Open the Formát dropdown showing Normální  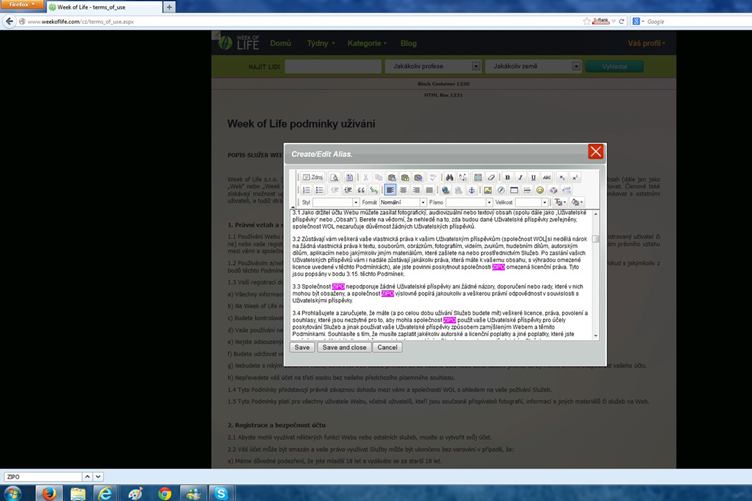[403, 202]
